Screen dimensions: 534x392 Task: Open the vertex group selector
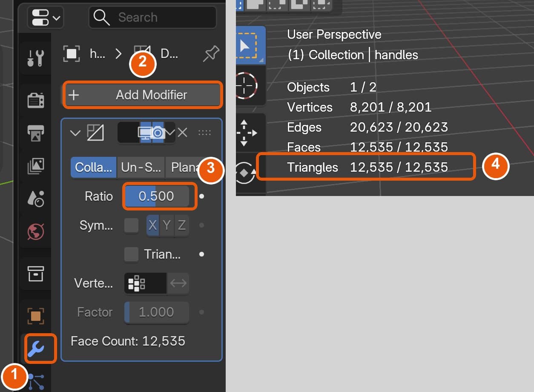pos(145,283)
